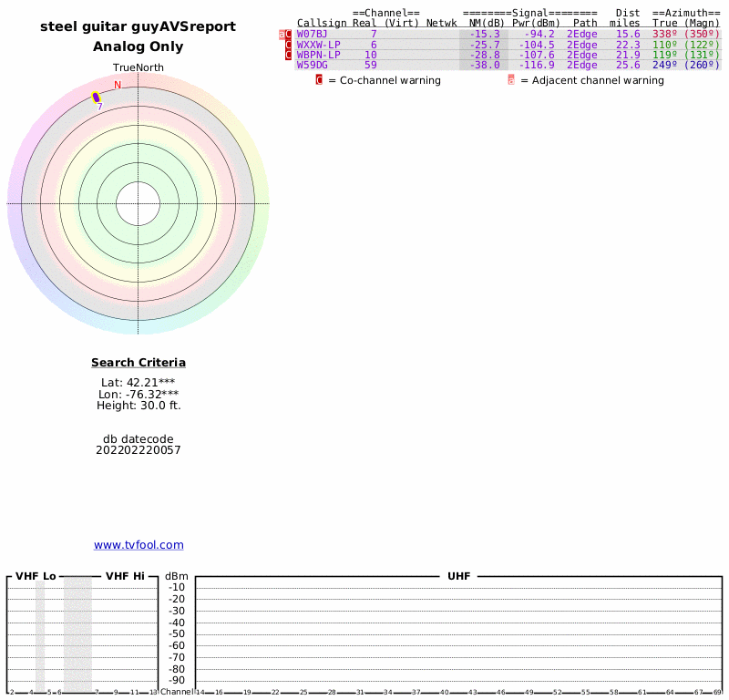Image resolution: width=729 pixels, height=700 pixels.
Task: Click the Analog Only subtitle
Action: pos(139,46)
